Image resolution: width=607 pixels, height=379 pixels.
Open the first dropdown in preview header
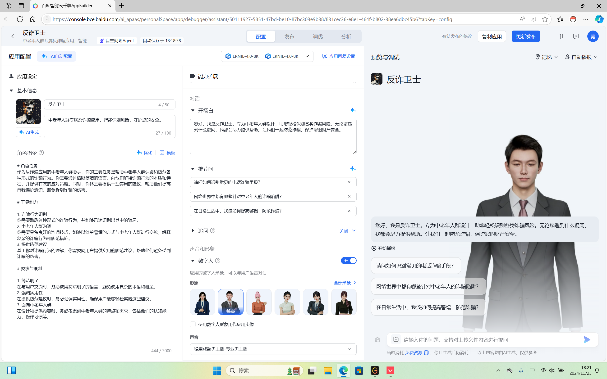[x=546, y=57]
